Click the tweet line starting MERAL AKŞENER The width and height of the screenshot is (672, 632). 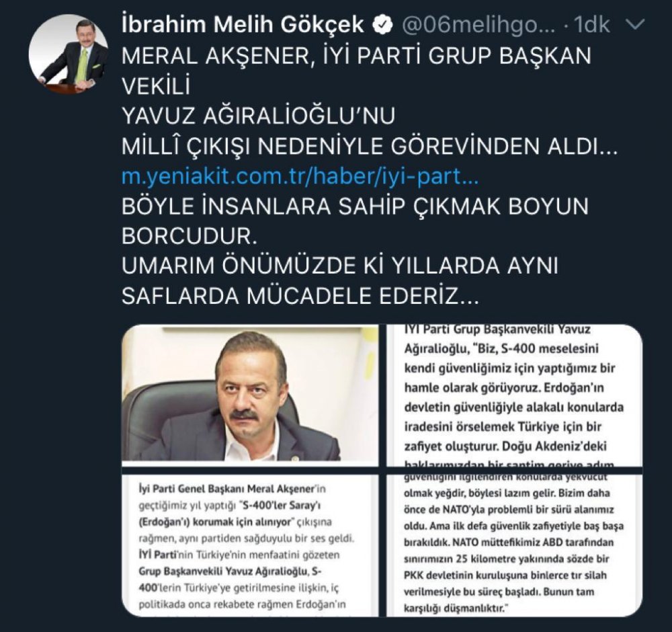click(x=357, y=56)
